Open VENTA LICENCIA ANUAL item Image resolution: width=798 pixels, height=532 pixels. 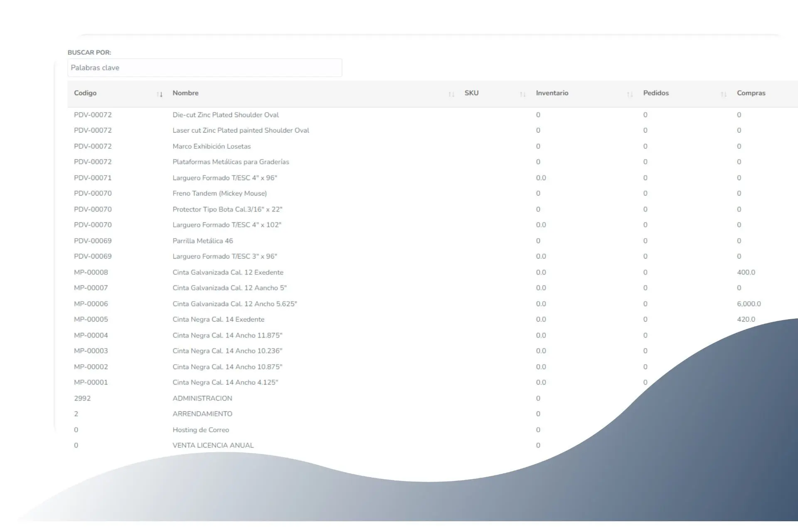[213, 445]
